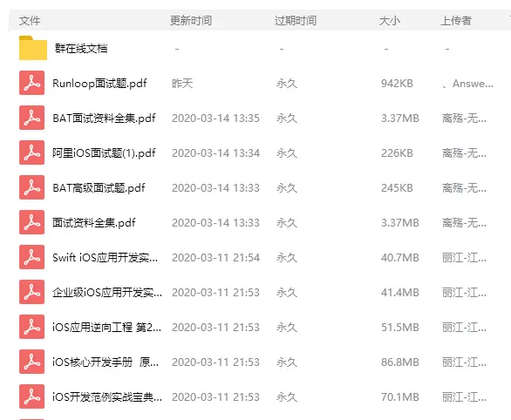Click PDF icon for BAT面试资料全集.pdf
This screenshot has width=511, height=420.
coord(31,118)
